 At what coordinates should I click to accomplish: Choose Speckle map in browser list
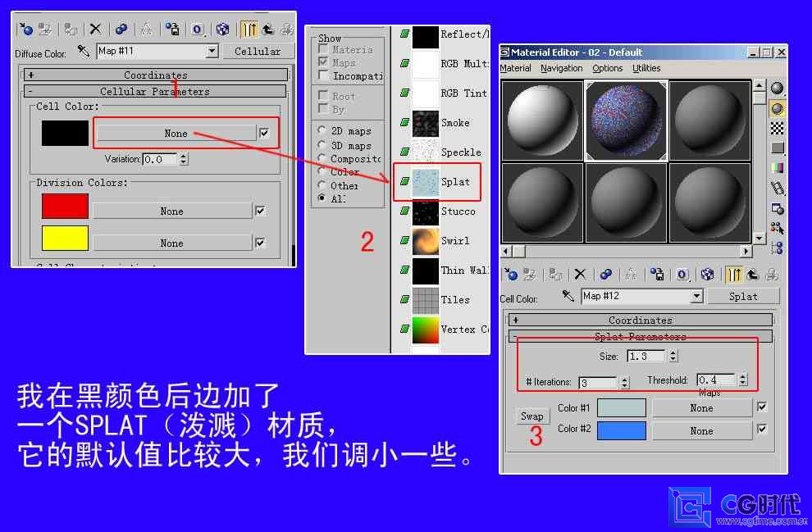click(440, 152)
